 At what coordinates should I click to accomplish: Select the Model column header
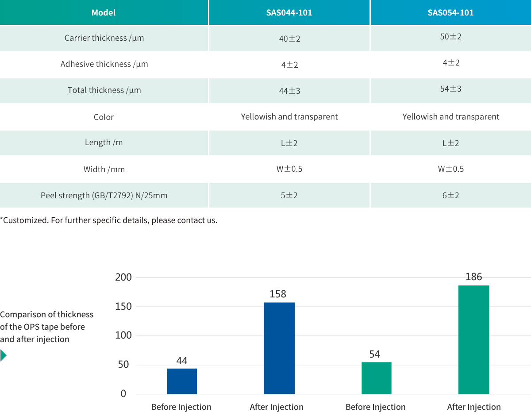point(104,13)
